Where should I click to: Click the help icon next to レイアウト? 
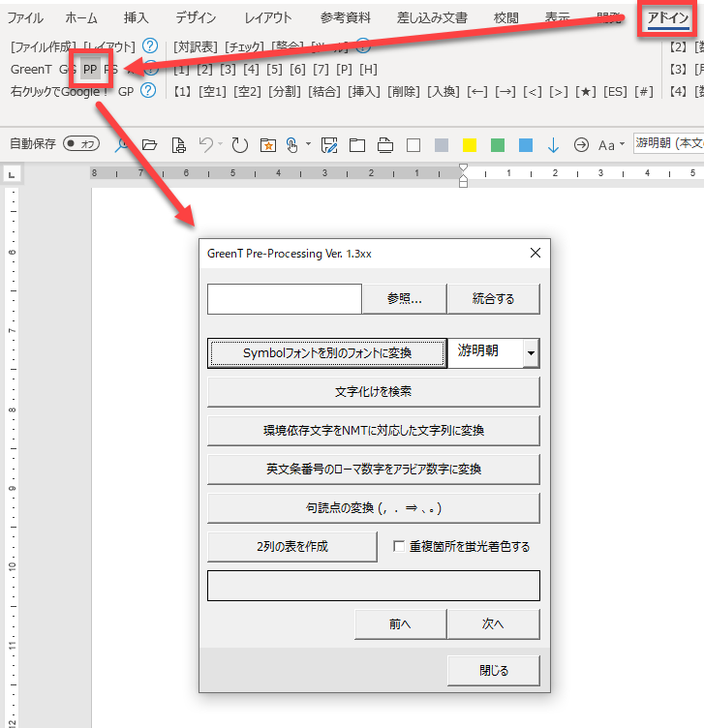[x=149, y=46]
